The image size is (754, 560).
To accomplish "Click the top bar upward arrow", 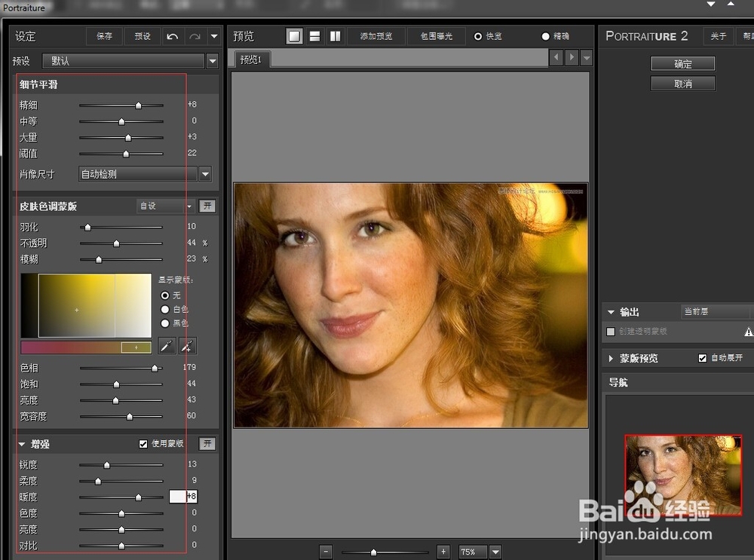I will pos(731,3).
